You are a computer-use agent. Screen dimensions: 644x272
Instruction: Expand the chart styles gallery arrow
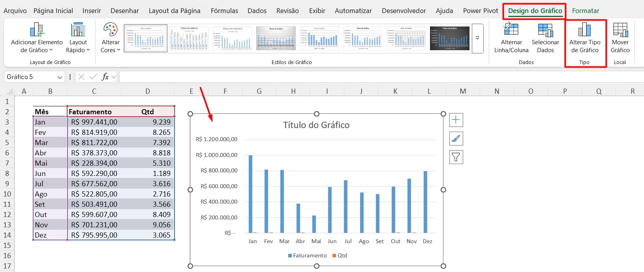[x=477, y=38]
